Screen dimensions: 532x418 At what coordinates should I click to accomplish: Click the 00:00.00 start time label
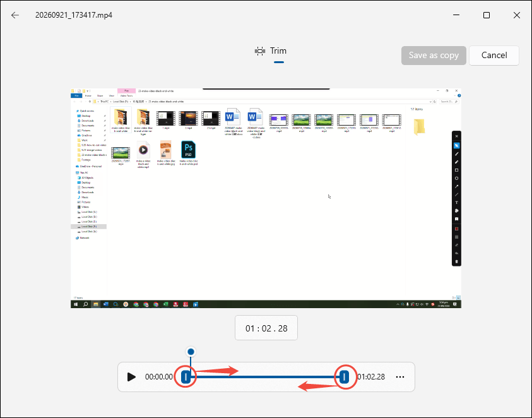pos(159,377)
